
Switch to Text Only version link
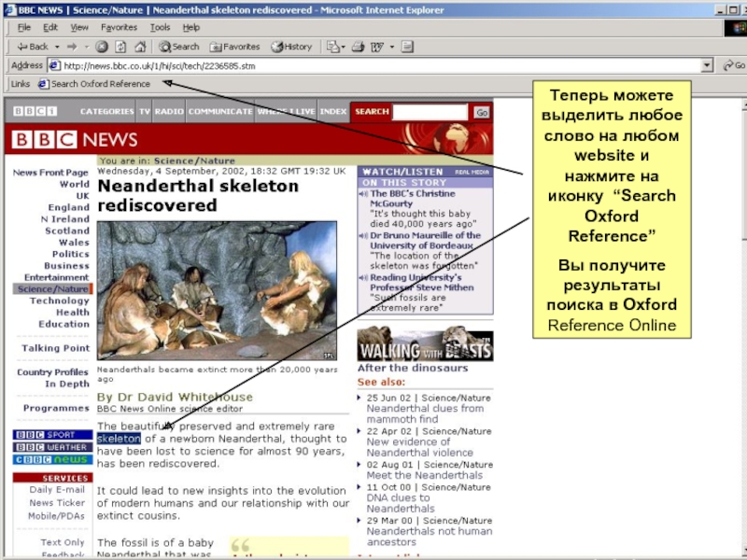pos(63,542)
